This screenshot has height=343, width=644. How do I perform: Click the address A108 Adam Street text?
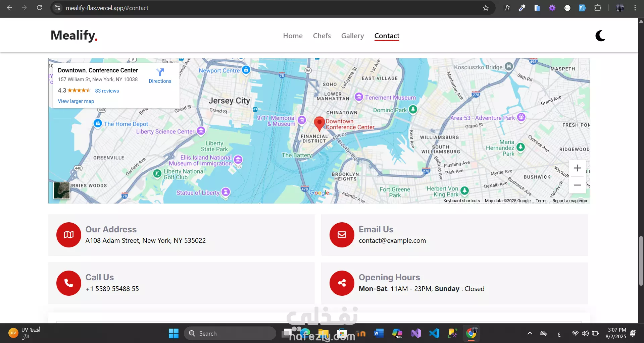point(145,240)
